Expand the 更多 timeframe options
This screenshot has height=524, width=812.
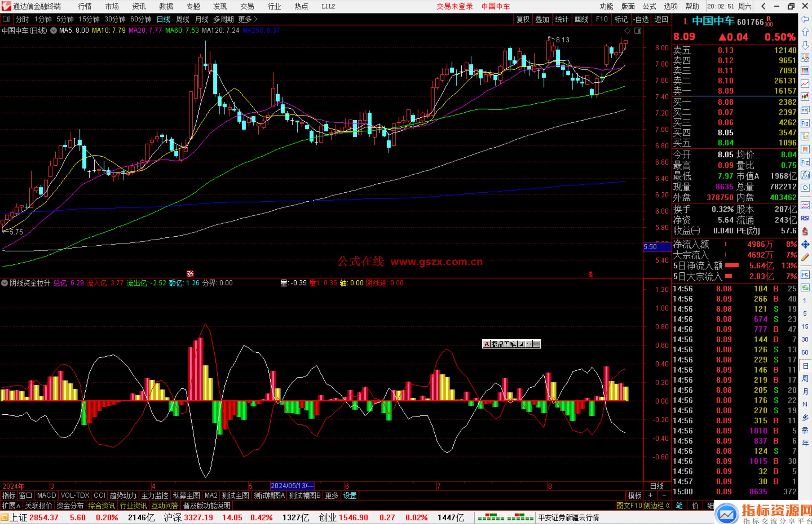248,19
